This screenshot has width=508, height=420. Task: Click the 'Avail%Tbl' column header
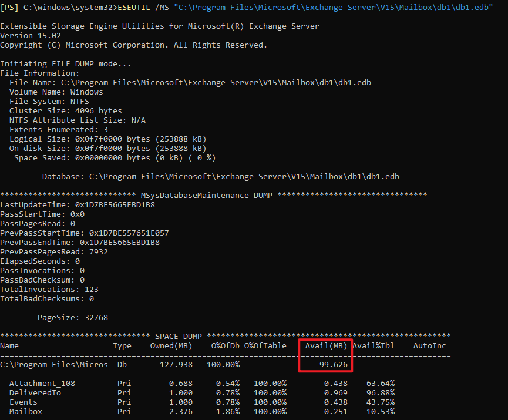click(374, 346)
